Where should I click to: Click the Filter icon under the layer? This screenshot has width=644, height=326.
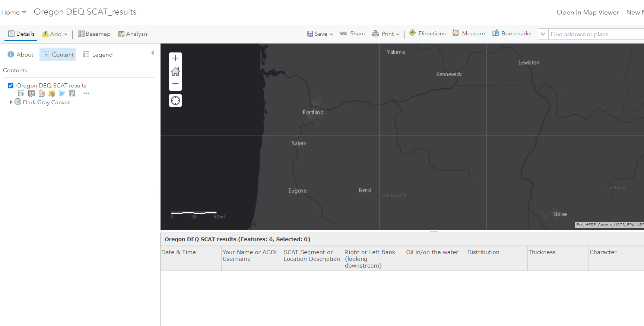[x=52, y=93]
